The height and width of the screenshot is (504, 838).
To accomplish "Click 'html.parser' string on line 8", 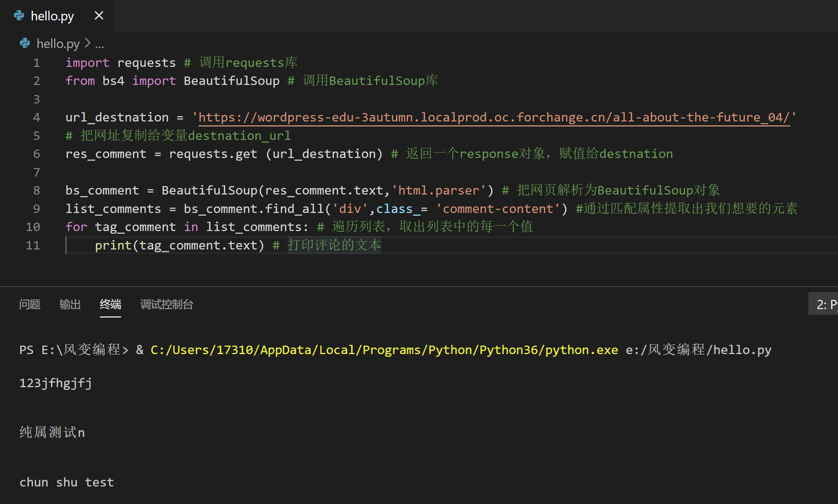I will [439, 190].
